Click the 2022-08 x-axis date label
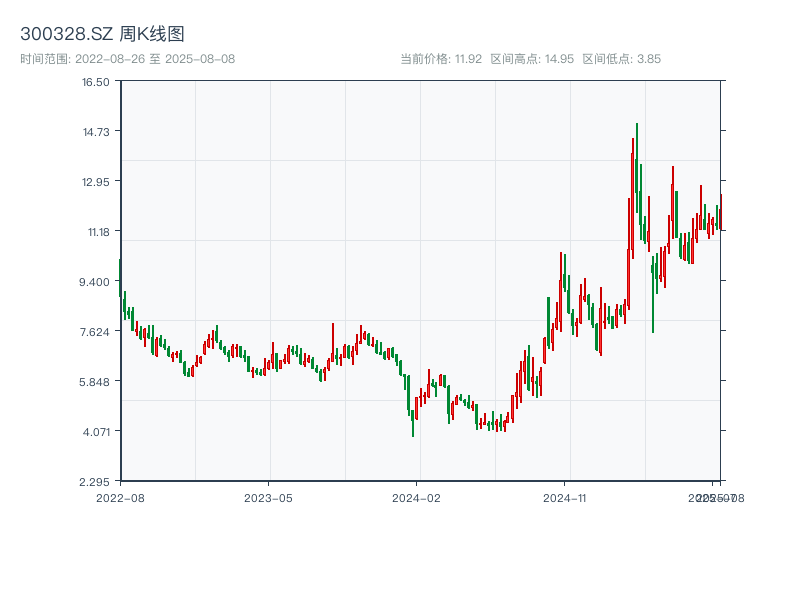800x600 pixels. [x=120, y=497]
